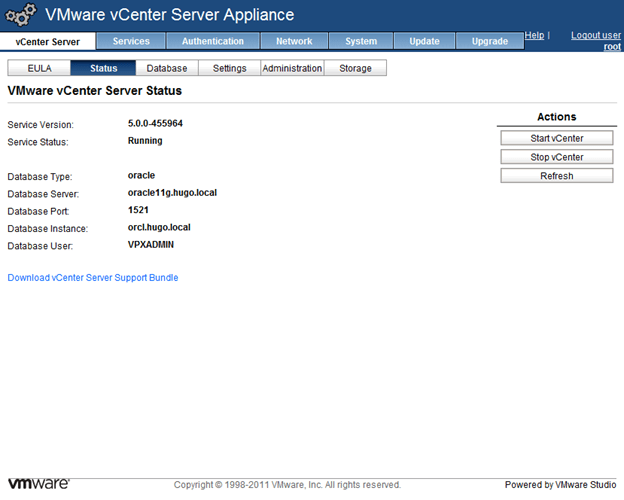
Task: Select the Status sub-tab
Action: click(104, 68)
